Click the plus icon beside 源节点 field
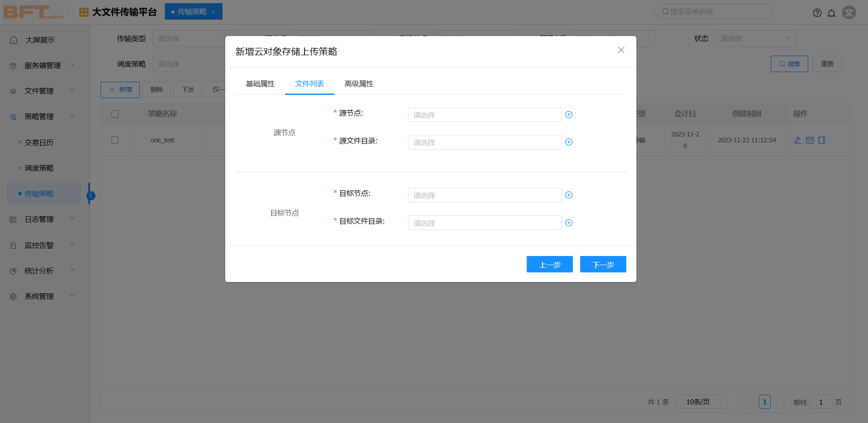This screenshot has width=868, height=423. pyautogui.click(x=569, y=115)
